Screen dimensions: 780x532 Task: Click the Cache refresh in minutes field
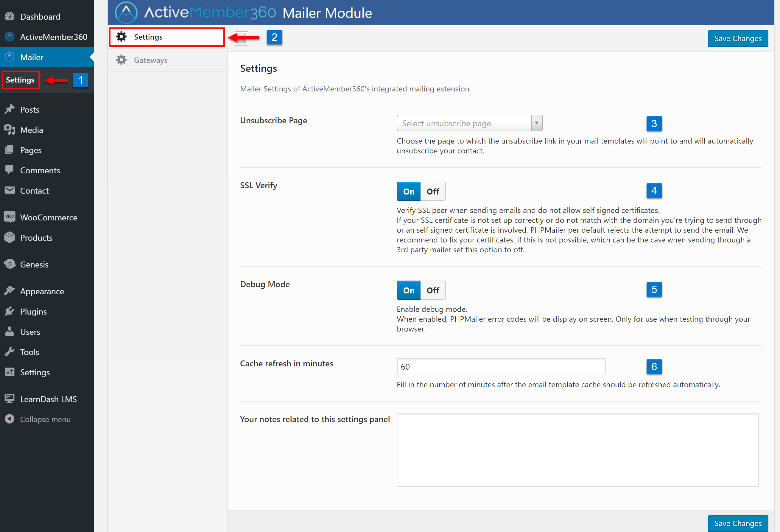[501, 366]
